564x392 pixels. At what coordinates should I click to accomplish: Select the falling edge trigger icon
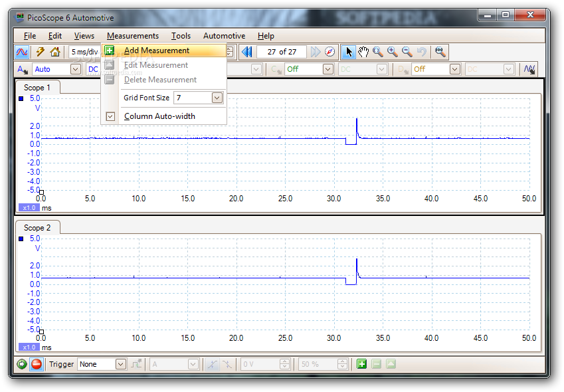click(x=227, y=364)
